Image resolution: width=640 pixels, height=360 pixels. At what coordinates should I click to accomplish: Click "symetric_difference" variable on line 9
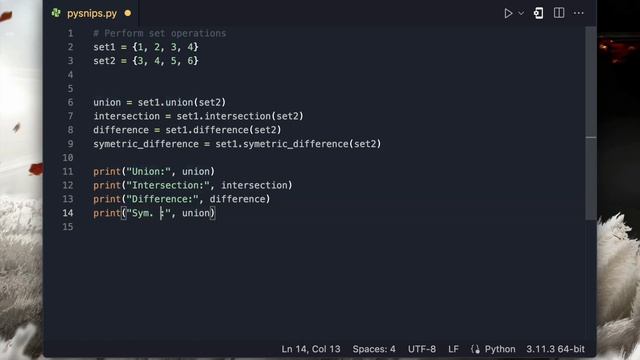146,144
